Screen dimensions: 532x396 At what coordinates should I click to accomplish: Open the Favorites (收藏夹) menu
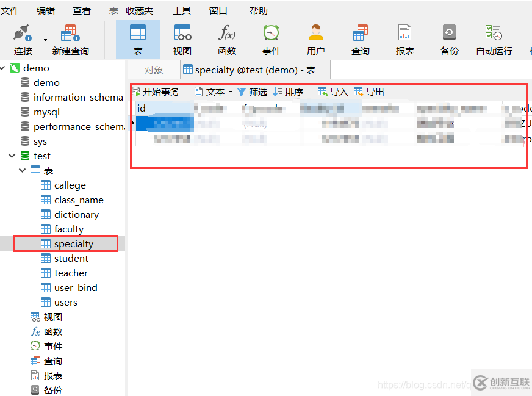pyautogui.click(x=139, y=11)
